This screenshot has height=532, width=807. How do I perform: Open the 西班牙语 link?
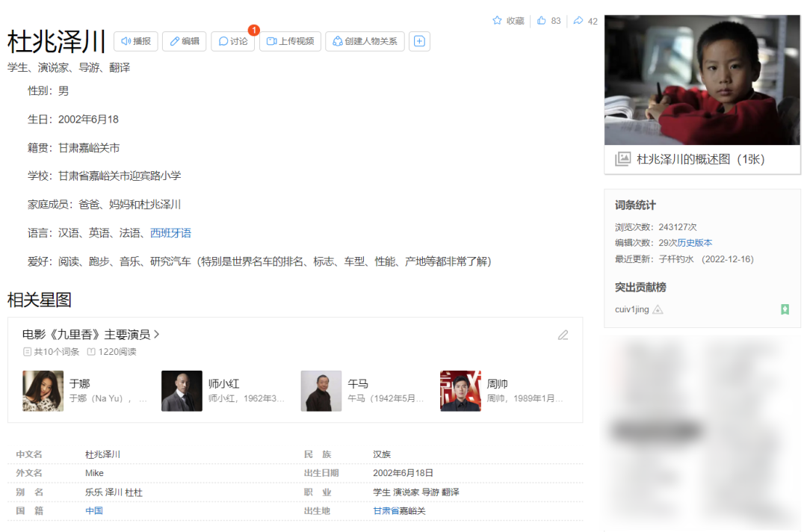[x=170, y=233]
